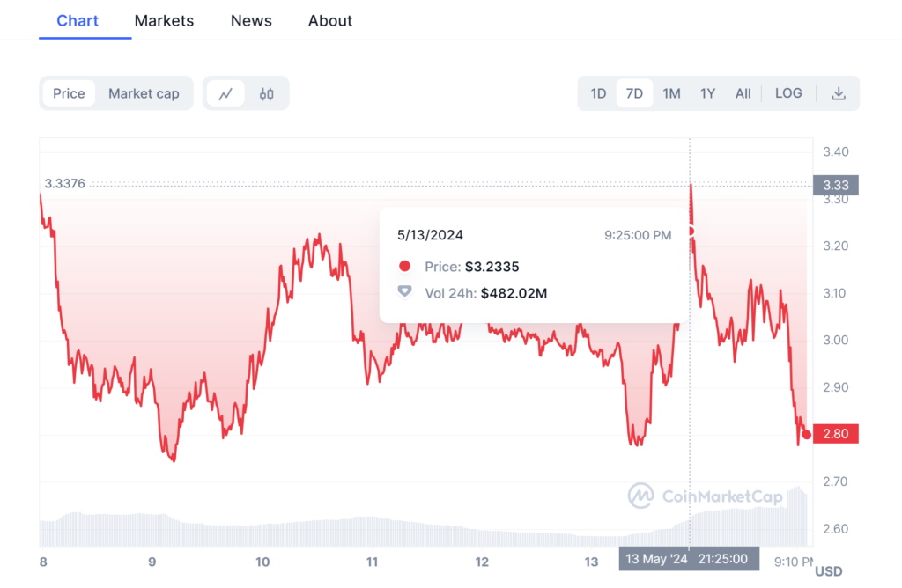Switch to the News tab

tap(251, 20)
